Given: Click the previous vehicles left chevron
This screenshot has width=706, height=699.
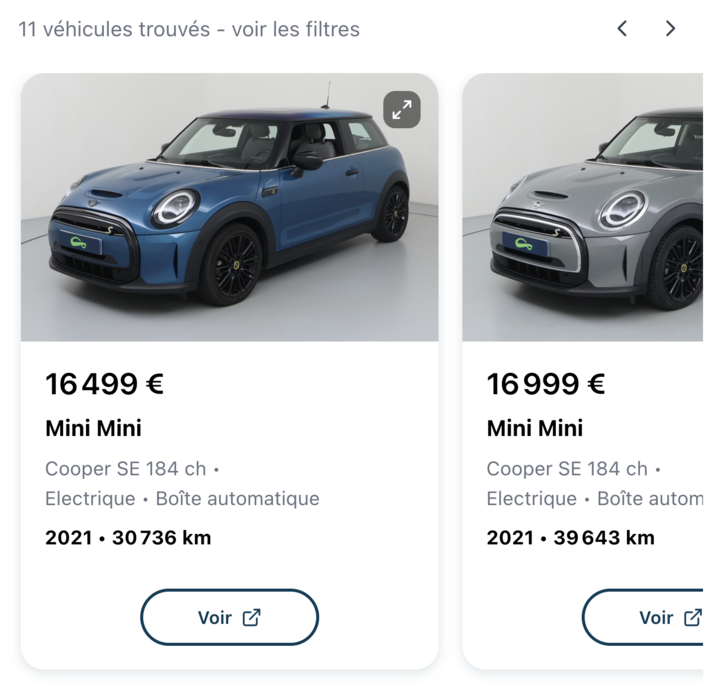Looking at the screenshot, I should pos(622,29).
